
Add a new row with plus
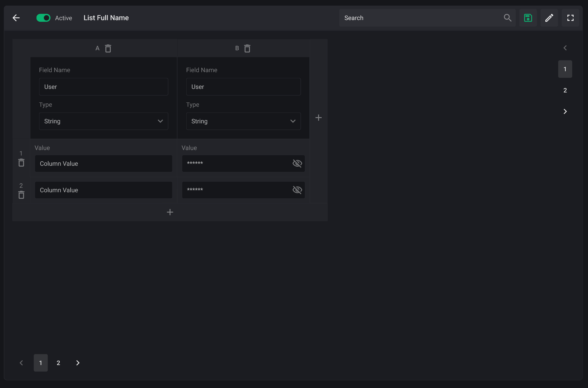click(170, 212)
